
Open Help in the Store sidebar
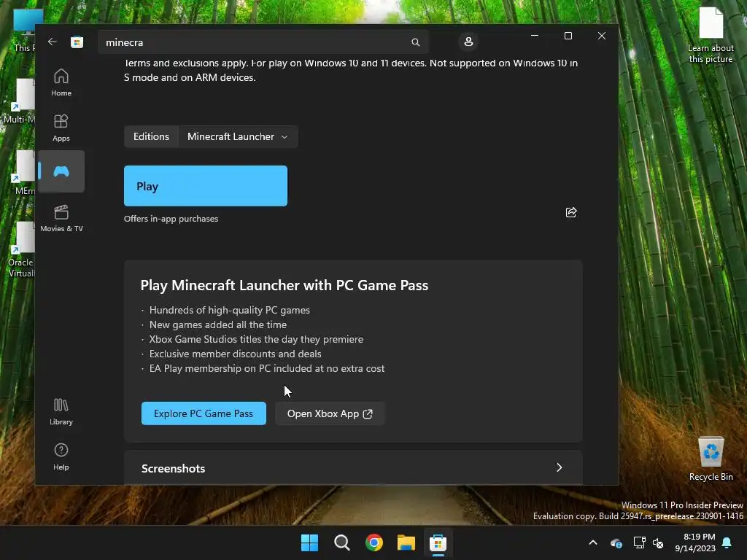61,457
